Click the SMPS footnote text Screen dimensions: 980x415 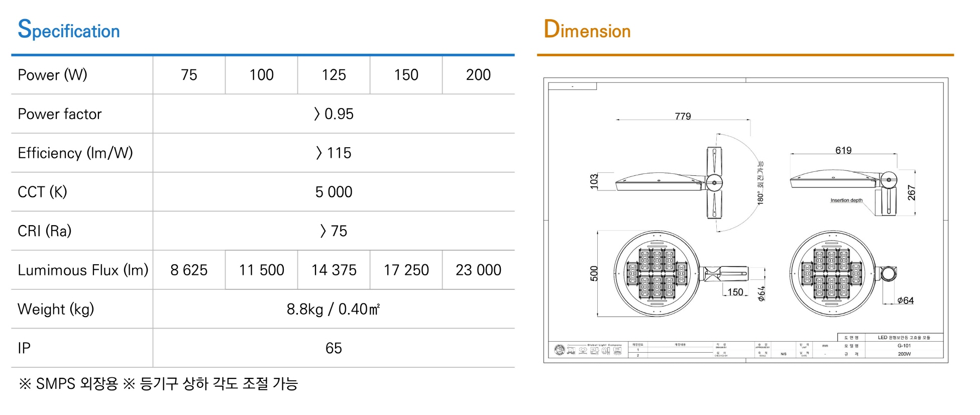158,384
